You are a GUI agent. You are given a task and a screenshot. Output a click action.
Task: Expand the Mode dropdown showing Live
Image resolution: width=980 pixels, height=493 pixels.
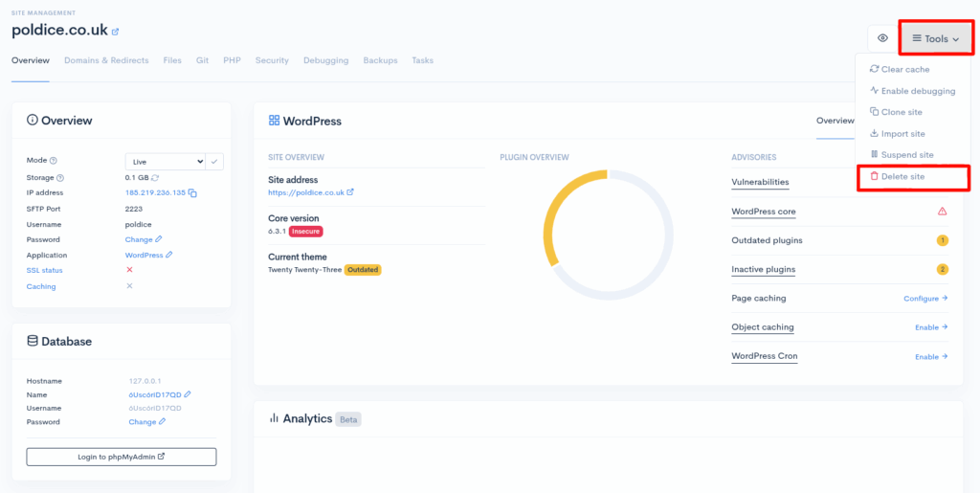click(166, 162)
